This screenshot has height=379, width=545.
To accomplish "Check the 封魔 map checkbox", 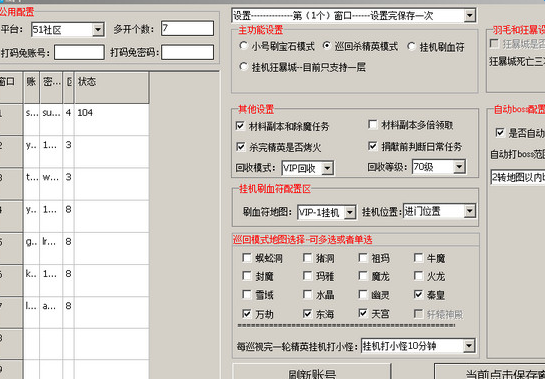I will [247, 276].
